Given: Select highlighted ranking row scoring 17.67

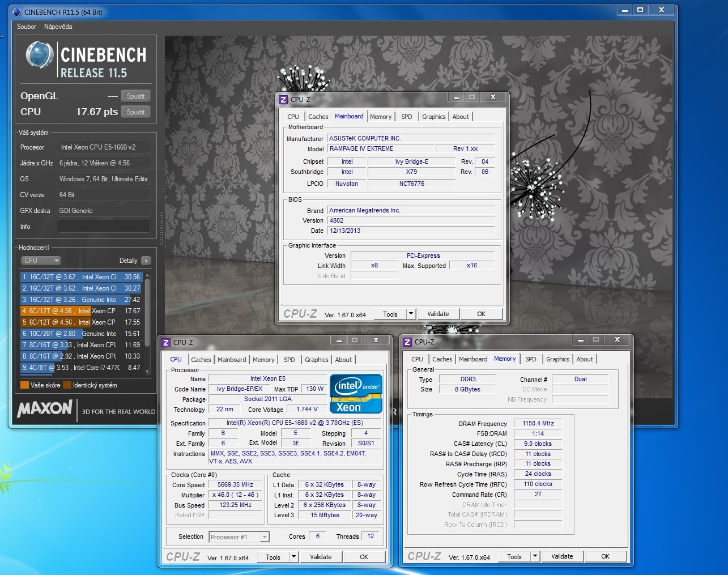Looking at the screenshot, I should tap(82, 311).
